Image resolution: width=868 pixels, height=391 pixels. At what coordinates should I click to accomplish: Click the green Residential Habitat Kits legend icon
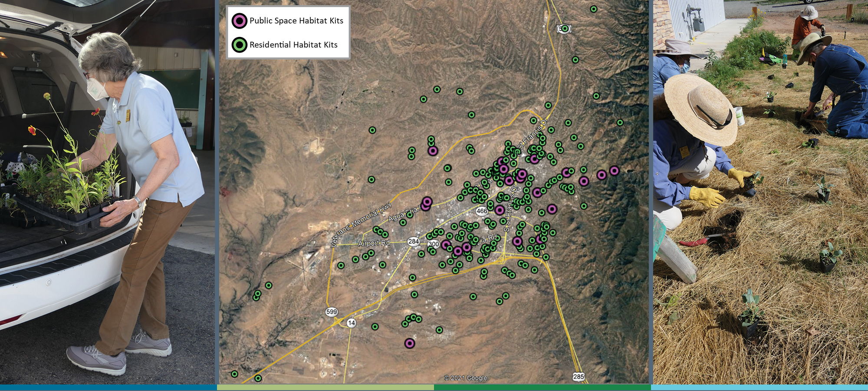[x=239, y=45]
